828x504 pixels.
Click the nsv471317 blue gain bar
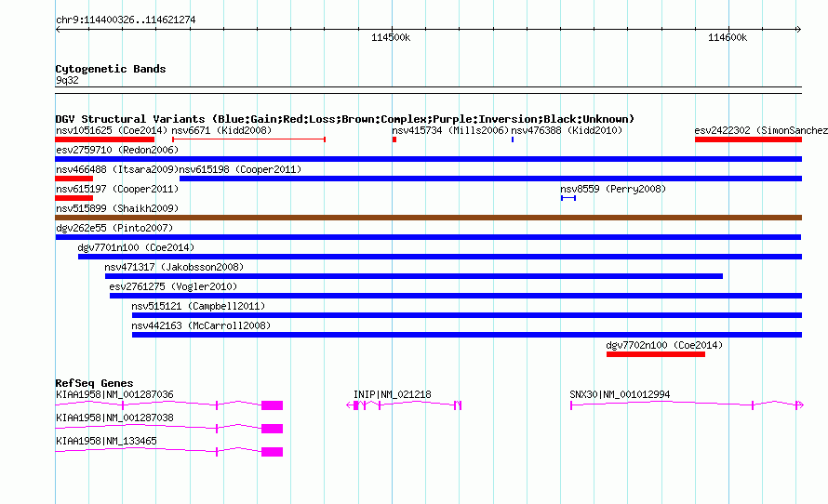pyautogui.click(x=413, y=276)
